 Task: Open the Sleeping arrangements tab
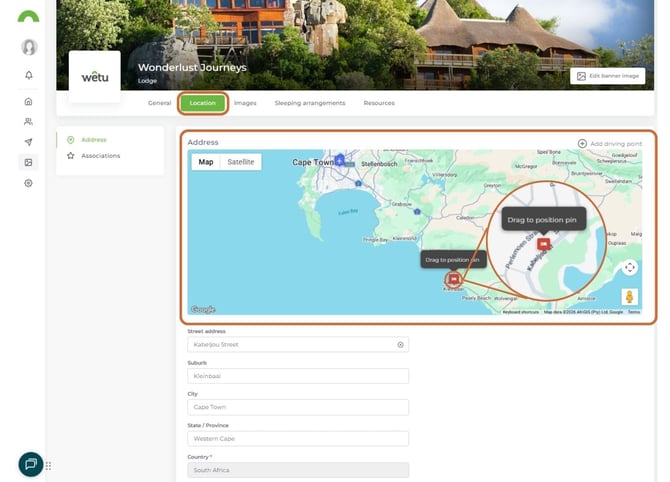[x=309, y=103]
